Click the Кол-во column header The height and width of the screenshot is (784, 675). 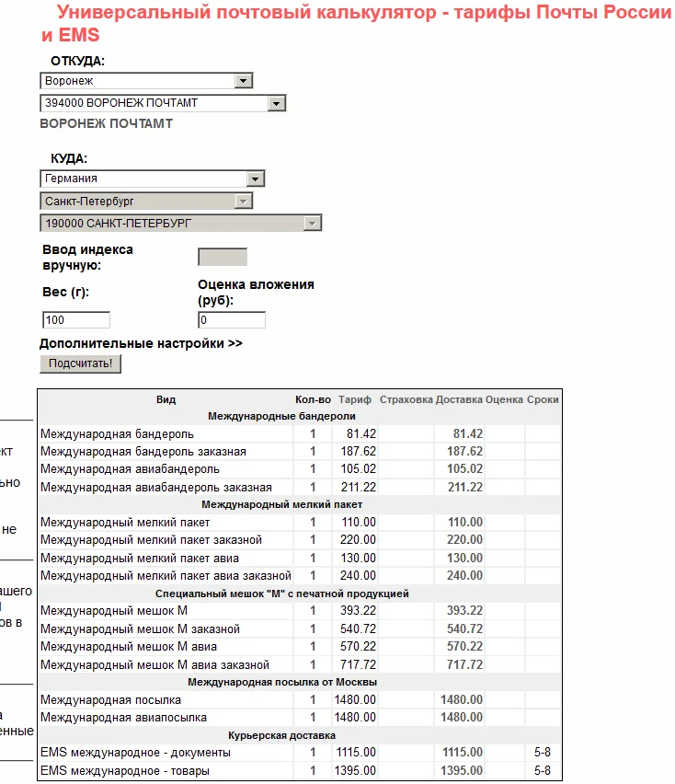pyautogui.click(x=313, y=399)
